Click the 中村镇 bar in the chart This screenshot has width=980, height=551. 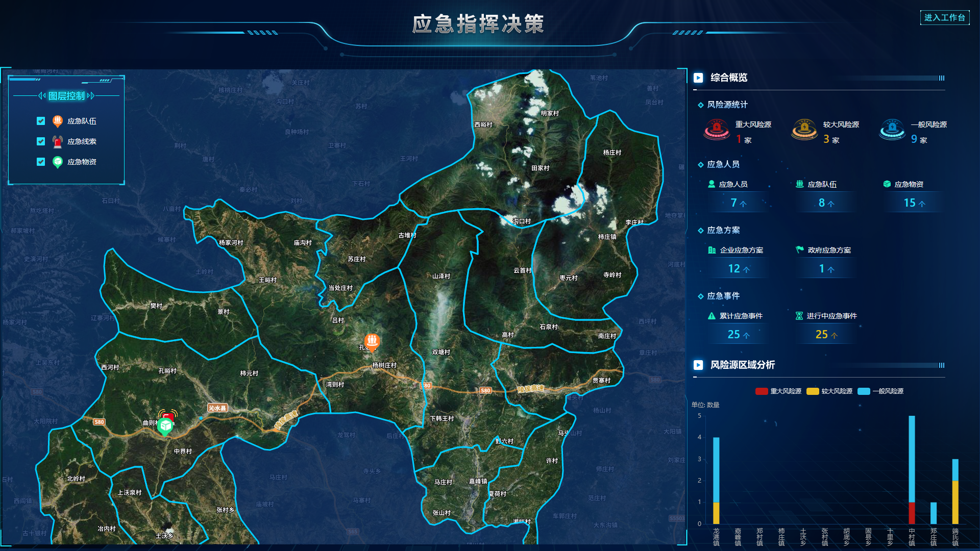pos(912,469)
